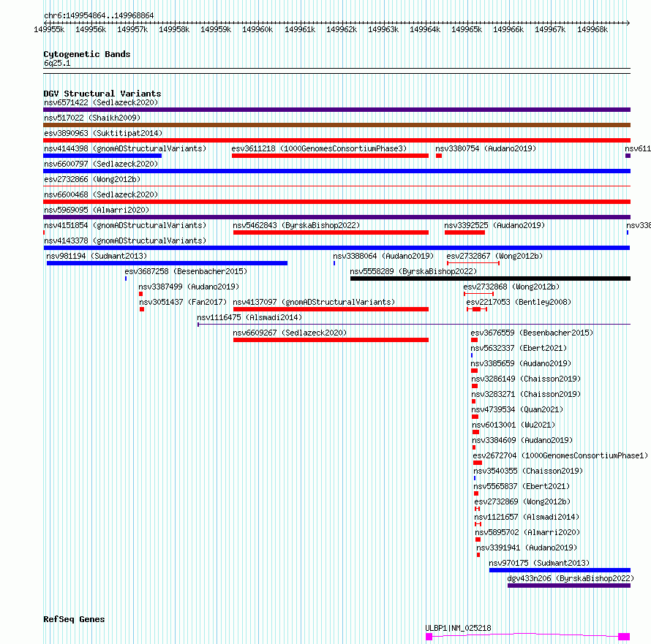Screen dimensions: 651x644
Task: Click nsv3283271 (Chaisson2019) variant label
Action: pos(526,394)
